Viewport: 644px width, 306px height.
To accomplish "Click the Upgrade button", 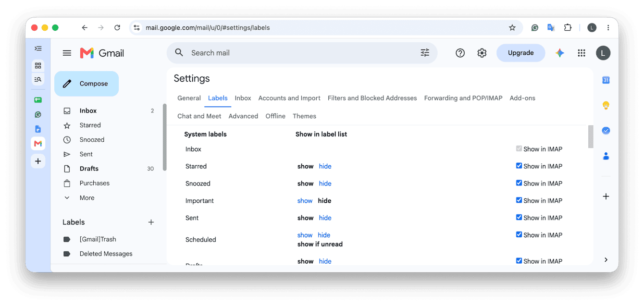I will [521, 53].
